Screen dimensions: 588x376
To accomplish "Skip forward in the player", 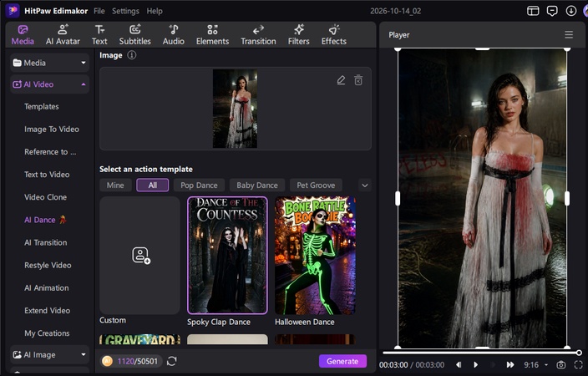I will (x=510, y=365).
